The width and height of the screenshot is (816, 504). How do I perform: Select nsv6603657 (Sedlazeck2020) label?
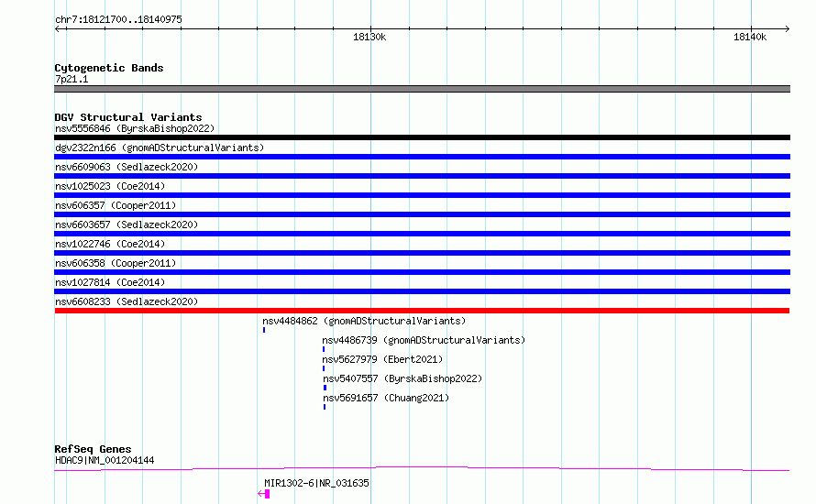[127, 225]
